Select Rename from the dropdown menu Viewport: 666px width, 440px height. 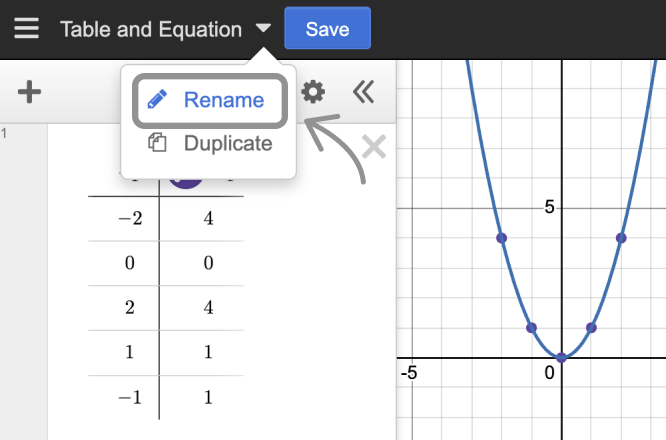(x=223, y=100)
